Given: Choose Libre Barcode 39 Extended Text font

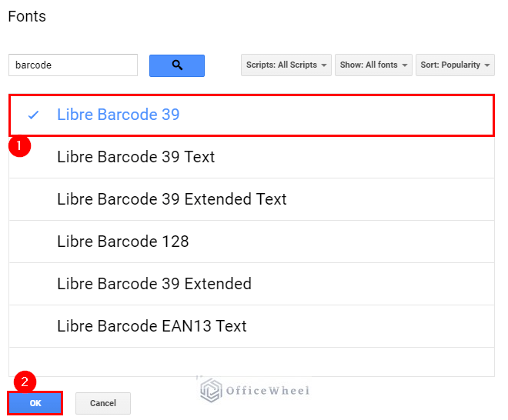Looking at the screenshot, I should tap(252, 199).
